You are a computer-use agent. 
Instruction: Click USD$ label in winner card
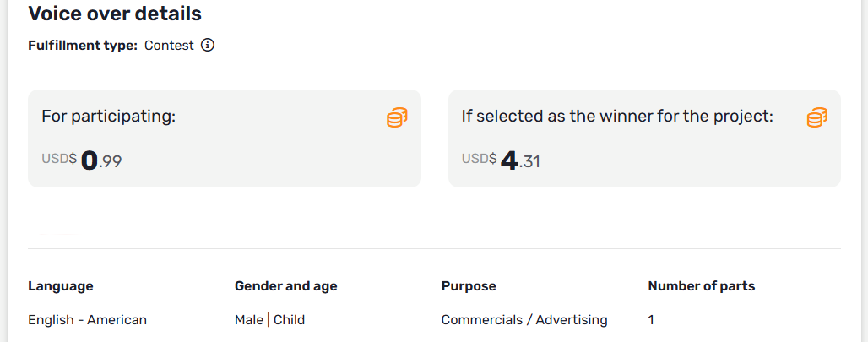point(479,158)
